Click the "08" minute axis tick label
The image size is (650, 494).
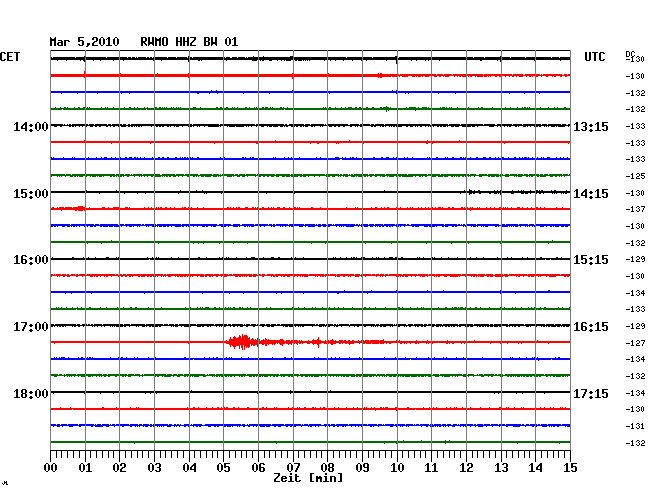point(327,468)
